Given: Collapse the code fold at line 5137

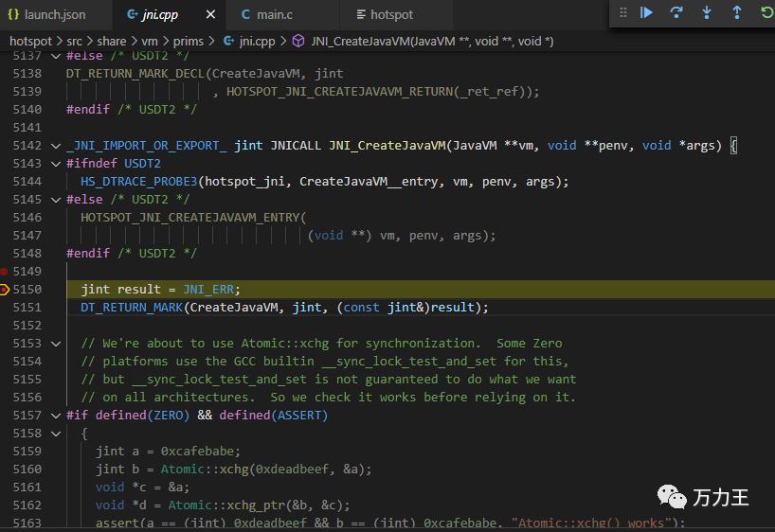Looking at the screenshot, I should point(57,55).
